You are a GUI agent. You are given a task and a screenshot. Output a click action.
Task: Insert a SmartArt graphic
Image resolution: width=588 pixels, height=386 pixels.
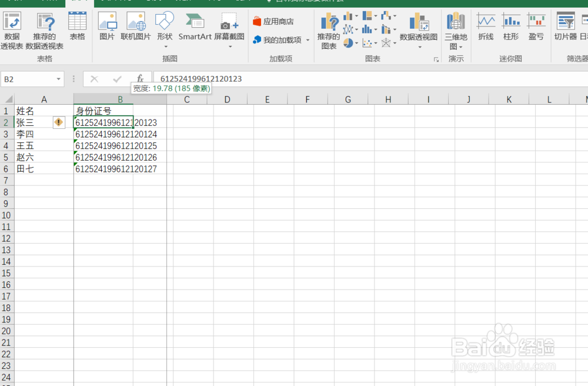[195, 26]
